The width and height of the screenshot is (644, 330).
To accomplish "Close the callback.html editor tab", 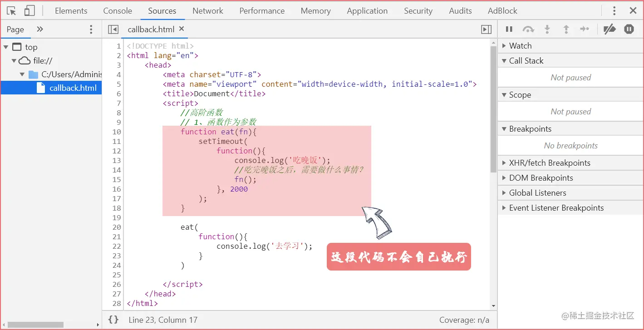I will click(181, 29).
